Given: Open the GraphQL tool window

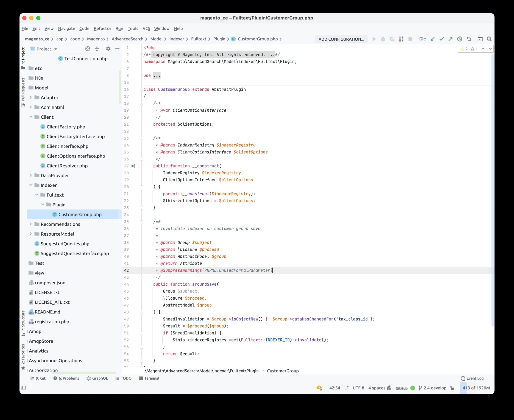Looking at the screenshot, I should click(97, 378).
